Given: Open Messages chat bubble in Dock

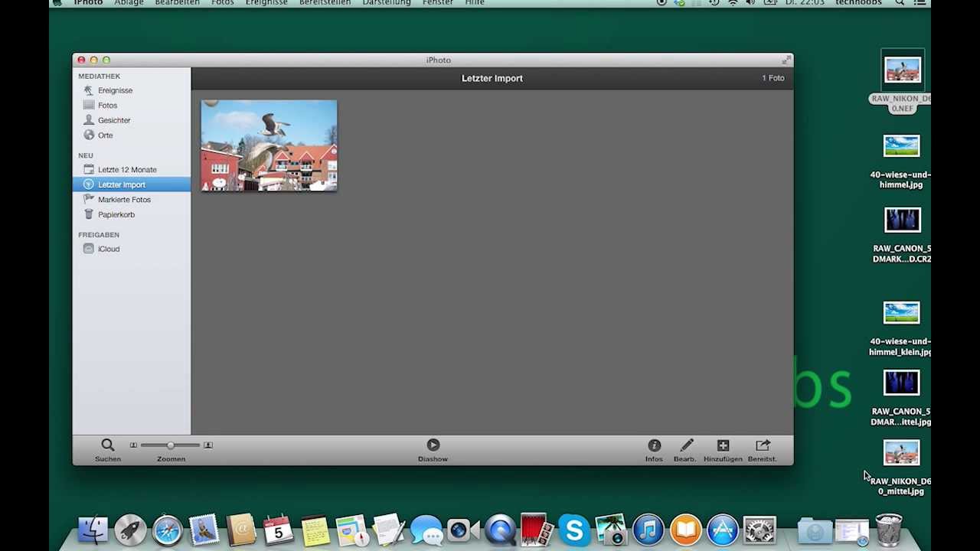Looking at the screenshot, I should pyautogui.click(x=426, y=530).
